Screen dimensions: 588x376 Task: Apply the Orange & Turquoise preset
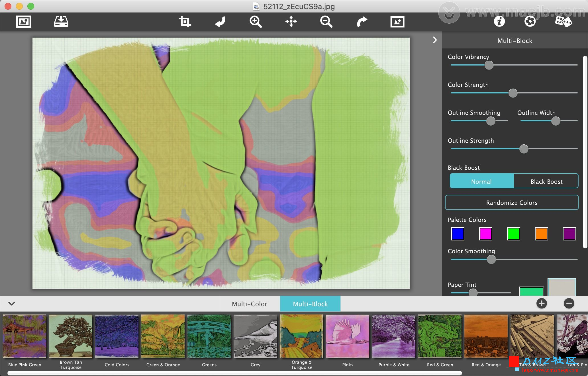(301, 336)
